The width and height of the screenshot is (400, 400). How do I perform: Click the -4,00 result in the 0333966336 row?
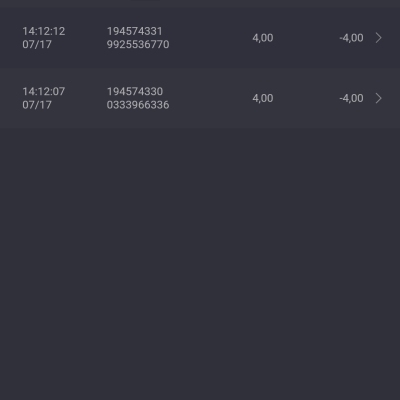click(x=351, y=98)
